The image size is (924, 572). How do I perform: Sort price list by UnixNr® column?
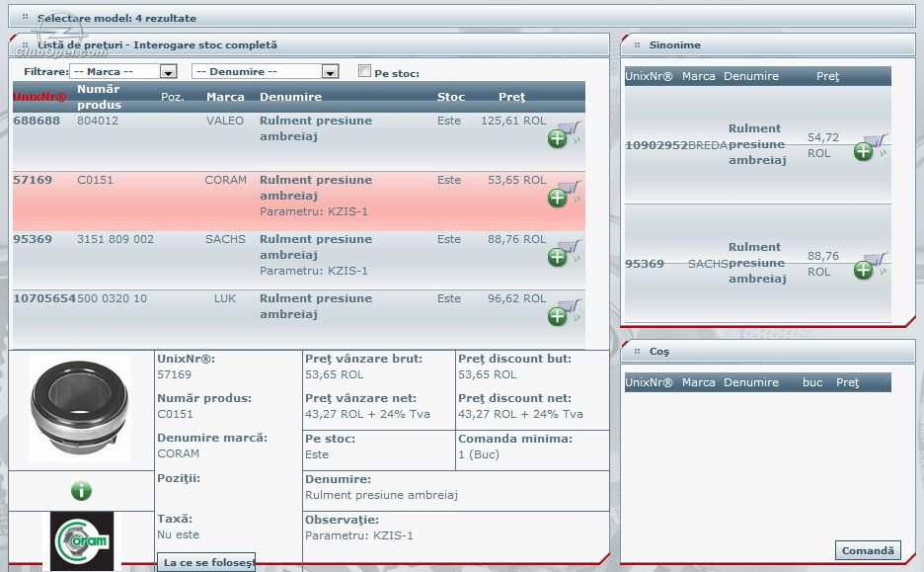pos(40,97)
